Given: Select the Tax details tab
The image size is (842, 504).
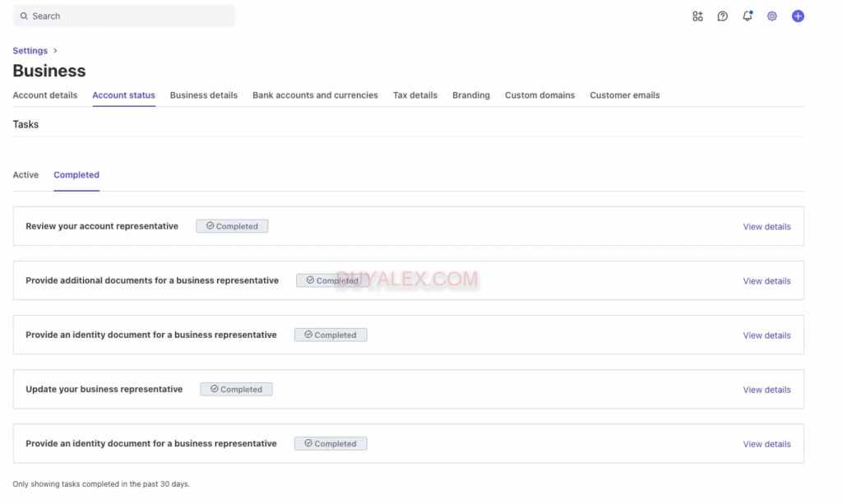Looking at the screenshot, I should click(415, 95).
